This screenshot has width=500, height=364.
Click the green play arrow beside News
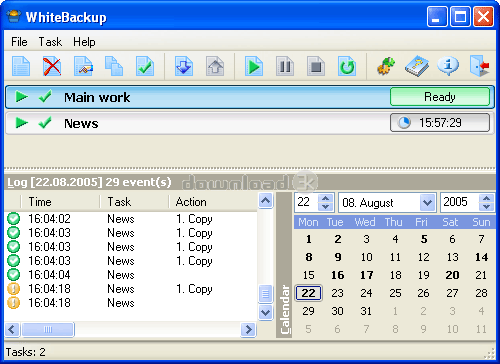(x=22, y=123)
